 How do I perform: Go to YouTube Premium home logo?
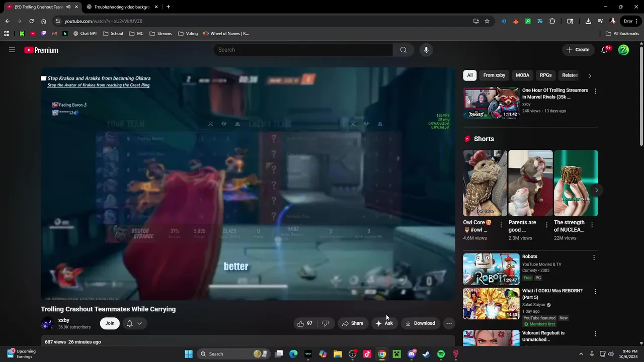coord(41,50)
